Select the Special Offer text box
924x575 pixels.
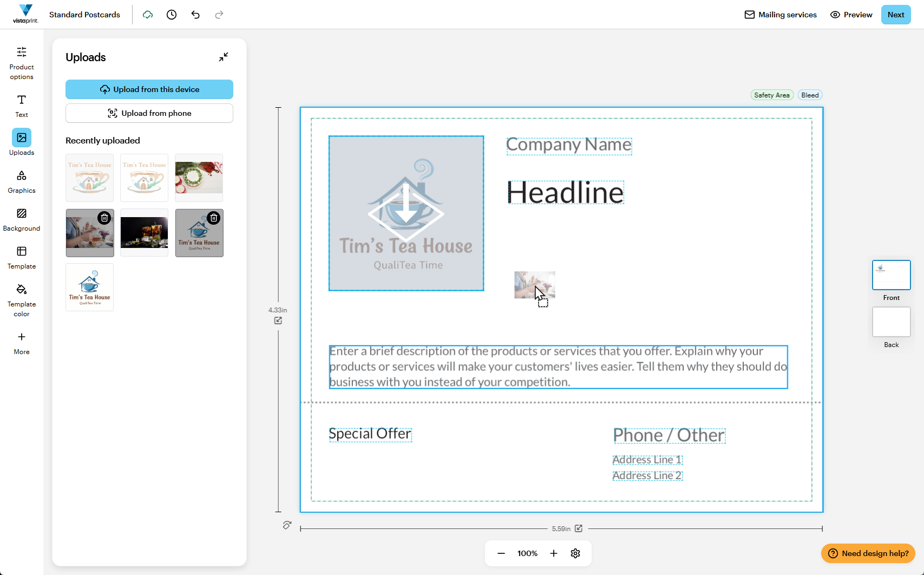(370, 434)
